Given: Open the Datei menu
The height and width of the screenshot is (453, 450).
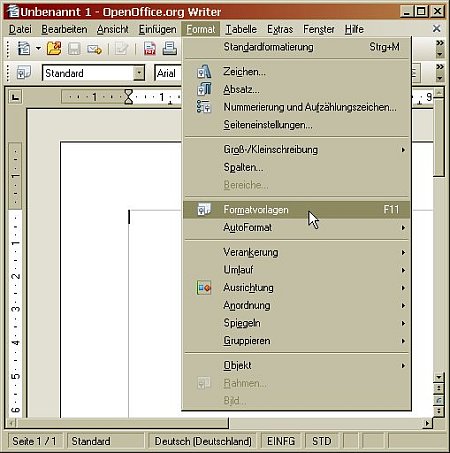Looking at the screenshot, I should click(x=20, y=29).
